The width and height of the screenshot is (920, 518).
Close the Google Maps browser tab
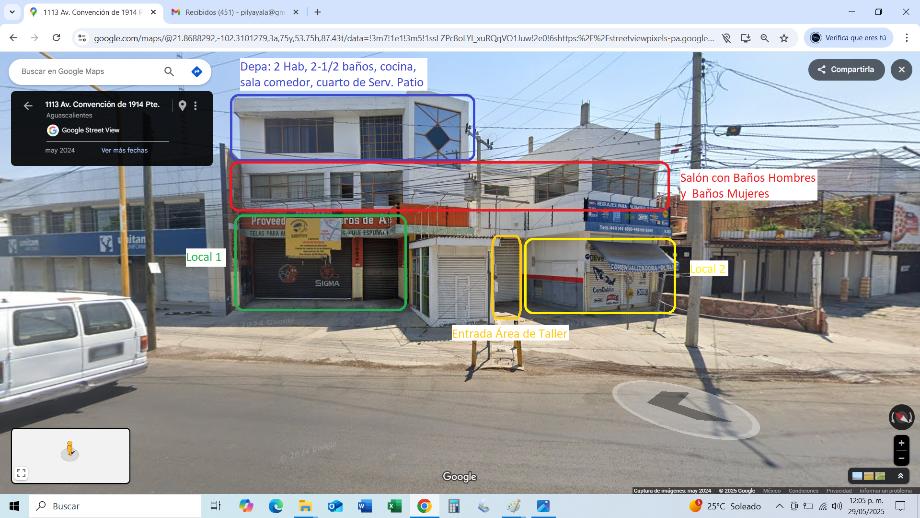[x=153, y=12]
